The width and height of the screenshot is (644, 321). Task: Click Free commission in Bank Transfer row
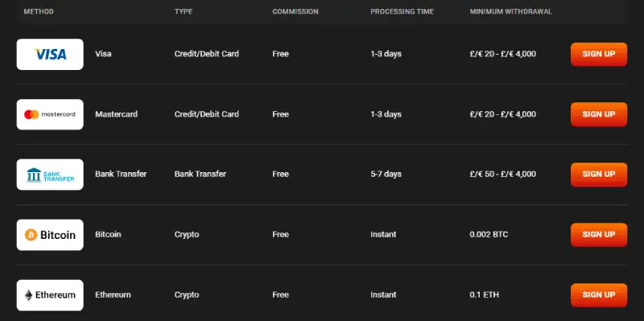point(280,174)
